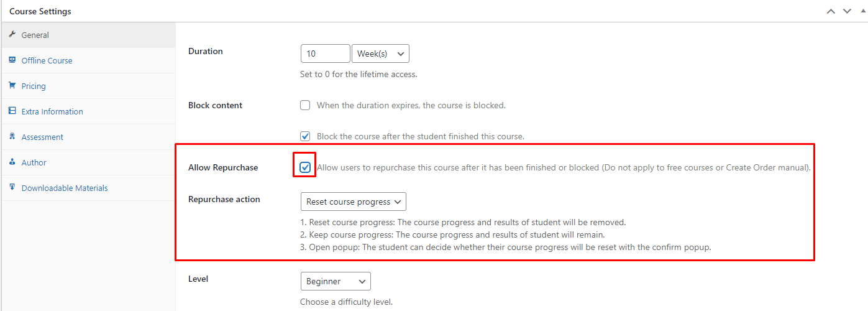Click the duration number input field

[325, 53]
